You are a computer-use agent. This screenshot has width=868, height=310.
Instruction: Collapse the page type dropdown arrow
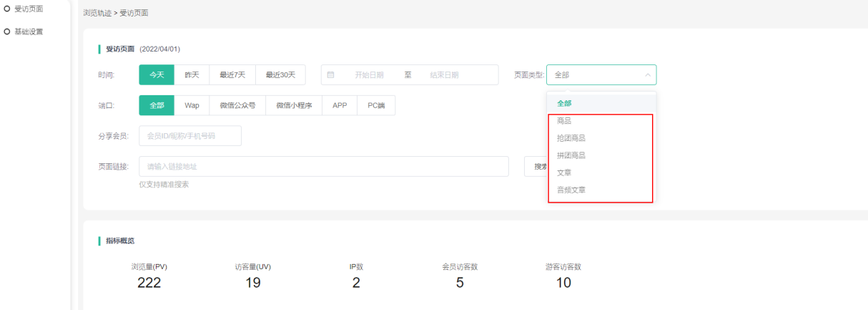point(648,74)
